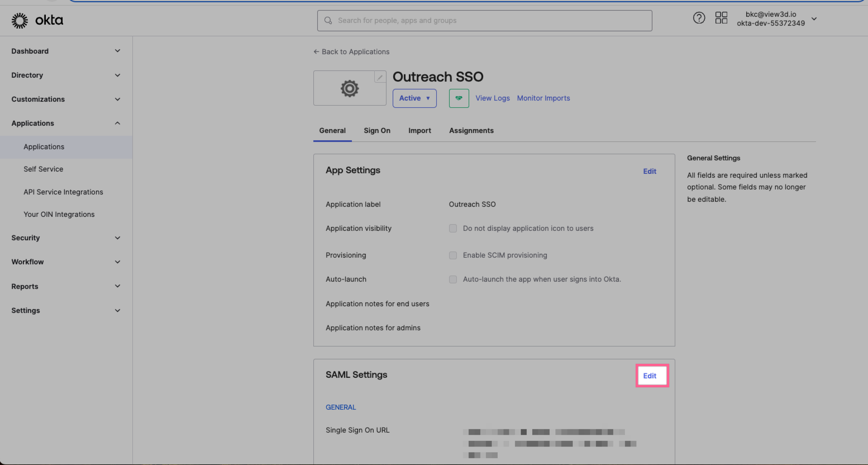
Task: Click the okta-dev-55372349 org name
Action: coord(771,23)
